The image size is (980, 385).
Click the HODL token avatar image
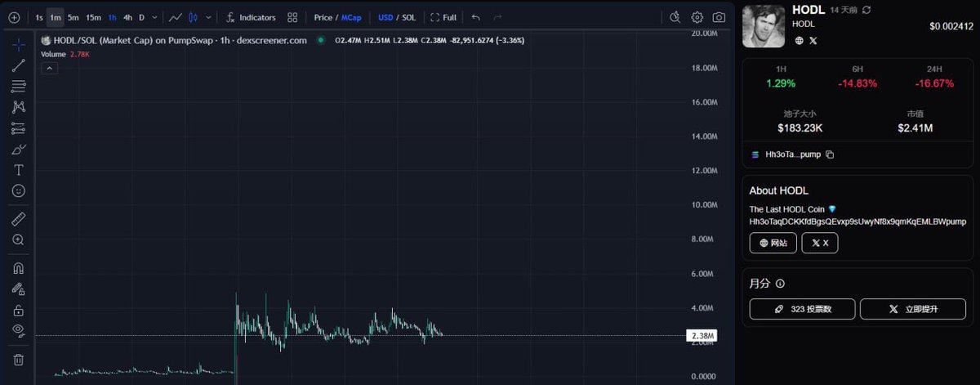[763, 25]
